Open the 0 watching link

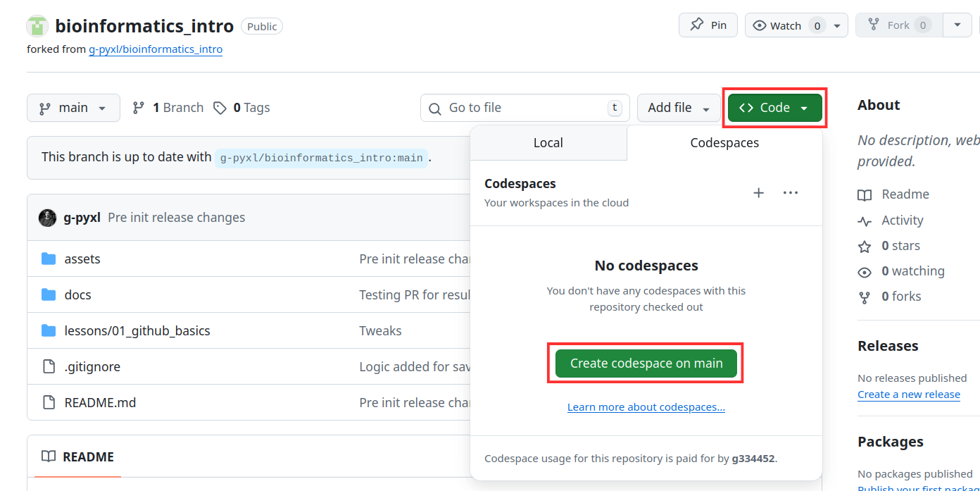pos(901,271)
